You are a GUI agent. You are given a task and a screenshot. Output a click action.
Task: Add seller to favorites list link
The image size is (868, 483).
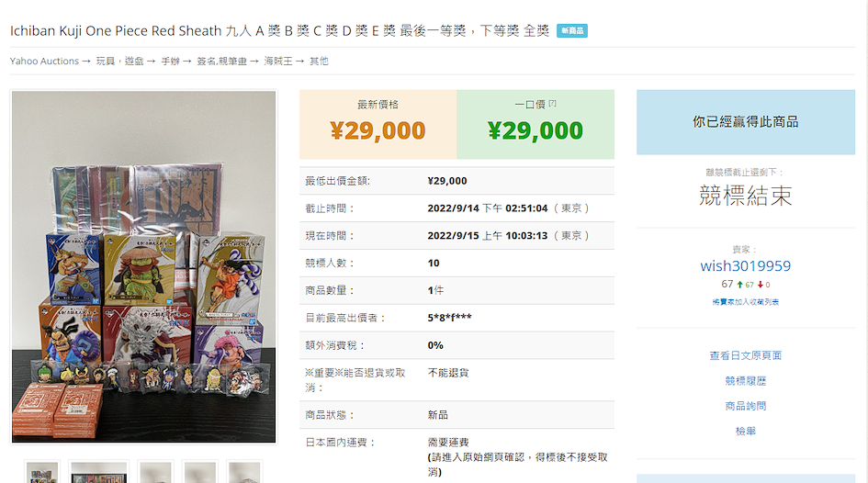click(x=745, y=302)
